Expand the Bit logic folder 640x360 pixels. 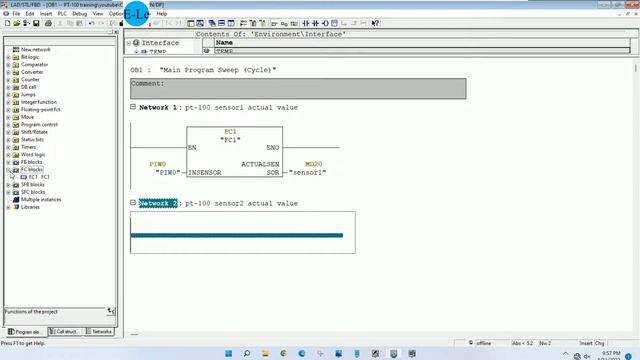point(8,57)
